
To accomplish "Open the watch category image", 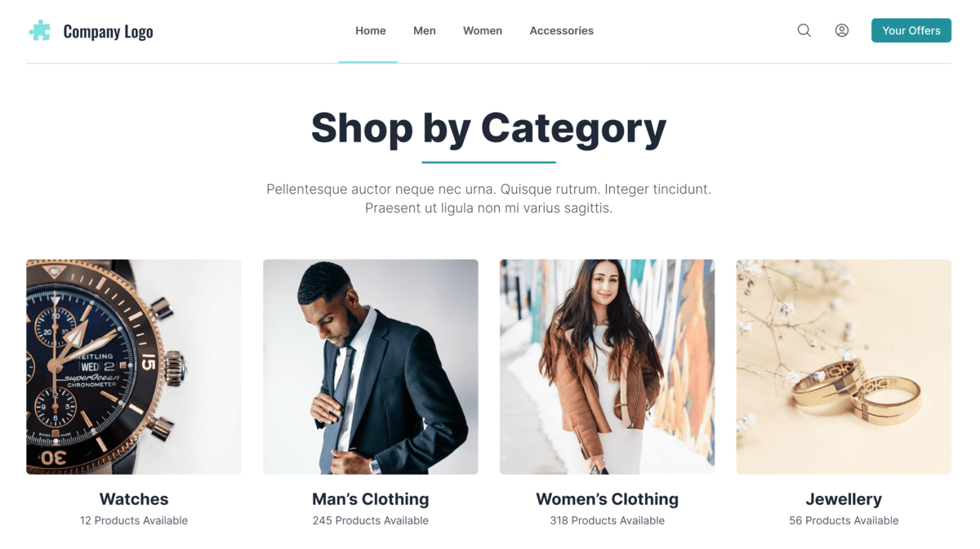I will coord(134,367).
